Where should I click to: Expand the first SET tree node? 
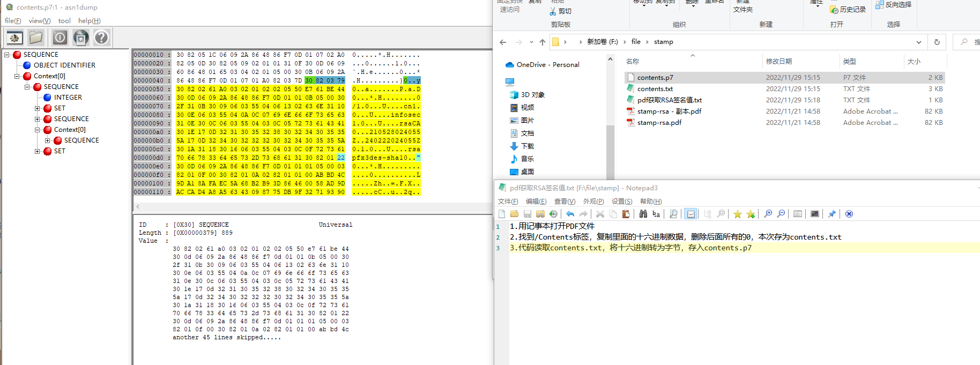[38, 108]
